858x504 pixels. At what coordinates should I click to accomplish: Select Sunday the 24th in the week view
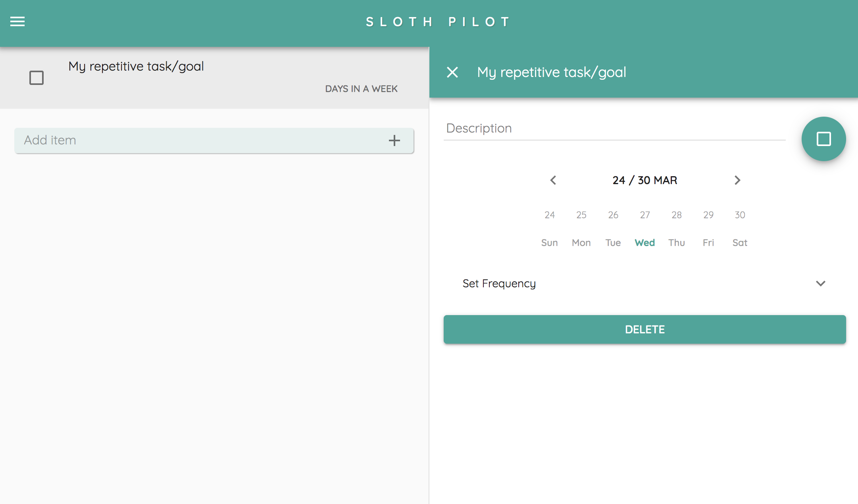(x=550, y=228)
